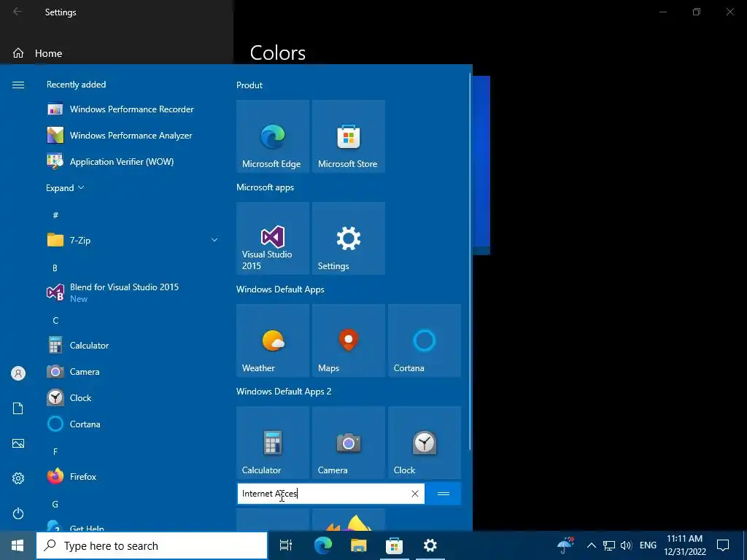Jump to letter B in app list
The image size is (747, 560).
click(x=55, y=268)
